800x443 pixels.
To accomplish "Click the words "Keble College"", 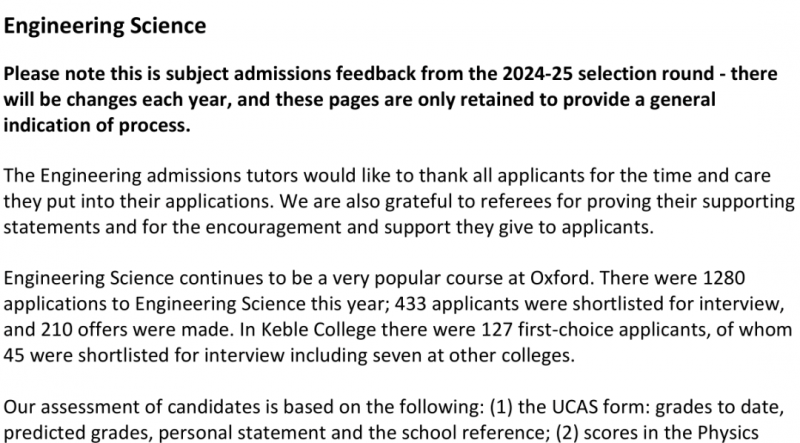I will click(x=319, y=329).
